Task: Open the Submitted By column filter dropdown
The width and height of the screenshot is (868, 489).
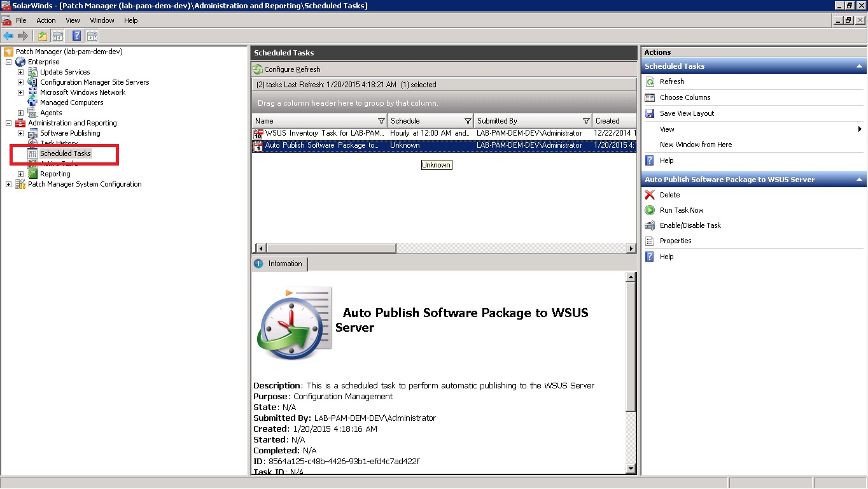Action: [586, 121]
